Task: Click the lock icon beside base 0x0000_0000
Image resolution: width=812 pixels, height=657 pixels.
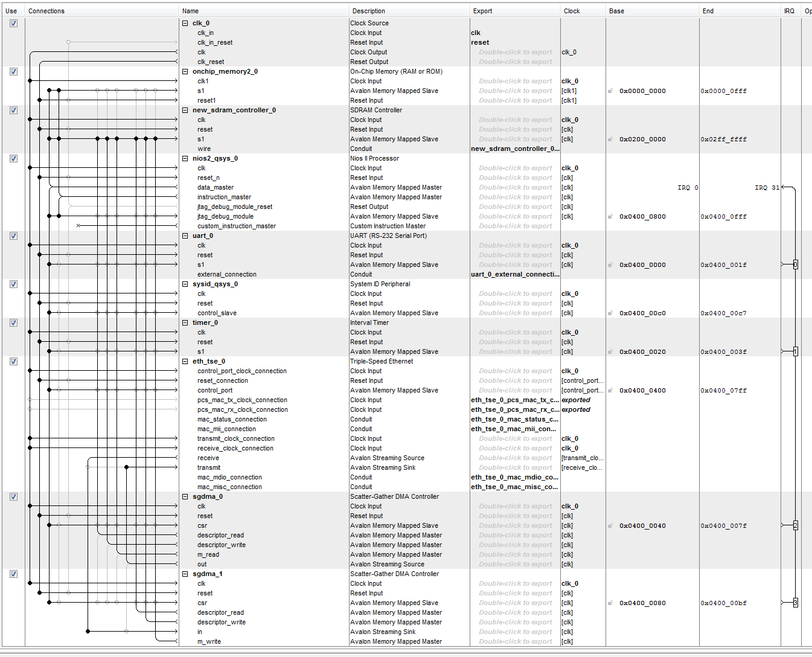Action: click(x=610, y=91)
